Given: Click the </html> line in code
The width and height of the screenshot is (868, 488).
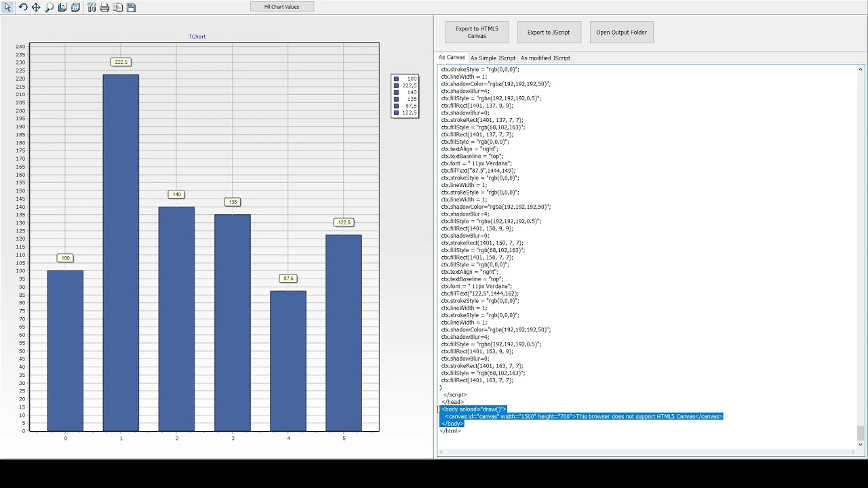Looking at the screenshot, I should pyautogui.click(x=450, y=430).
